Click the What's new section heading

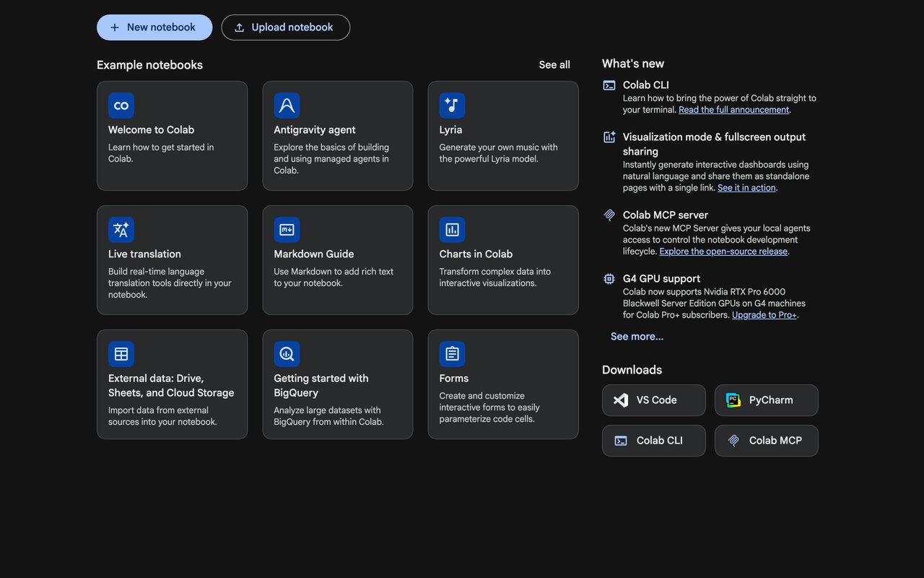click(633, 64)
